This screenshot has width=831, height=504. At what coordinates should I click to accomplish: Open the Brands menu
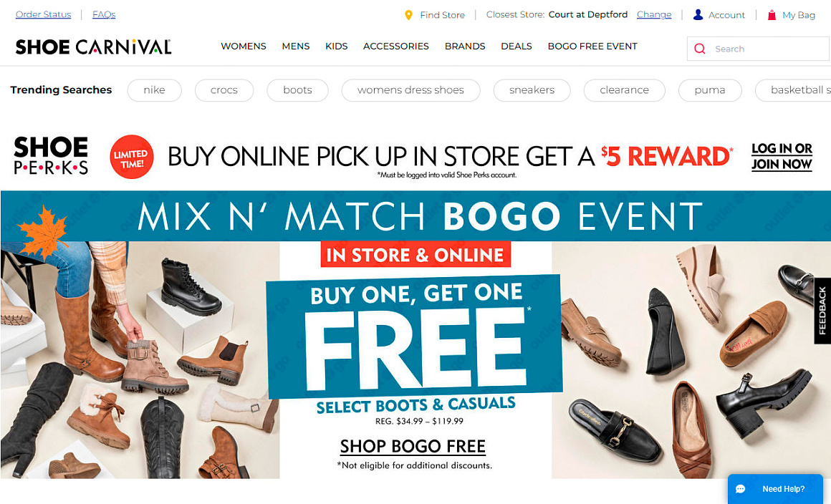pyautogui.click(x=465, y=47)
